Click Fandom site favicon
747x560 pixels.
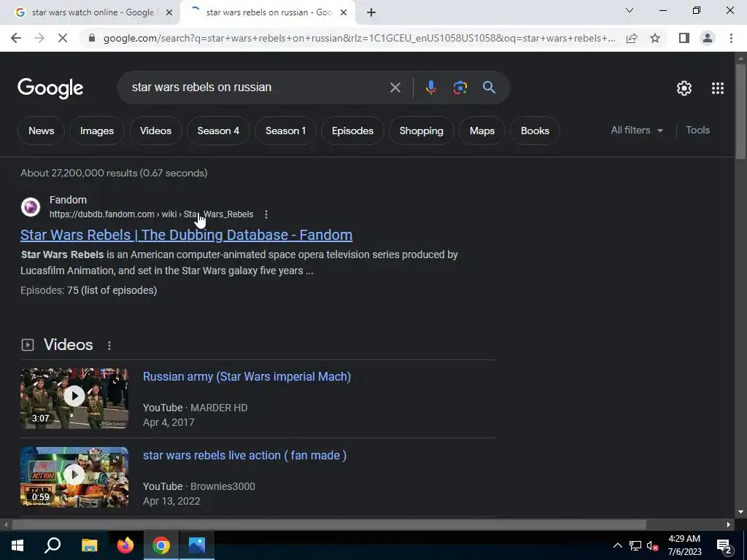(x=31, y=207)
